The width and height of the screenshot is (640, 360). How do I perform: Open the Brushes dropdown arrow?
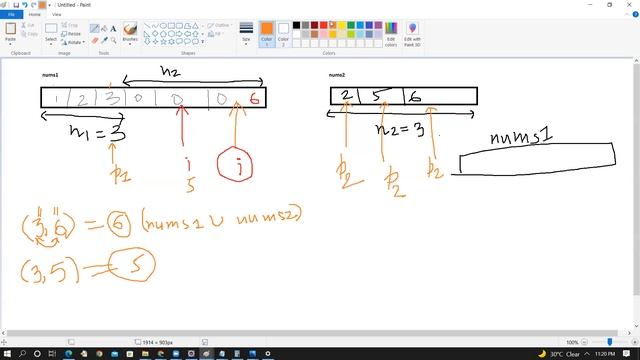(x=130, y=44)
